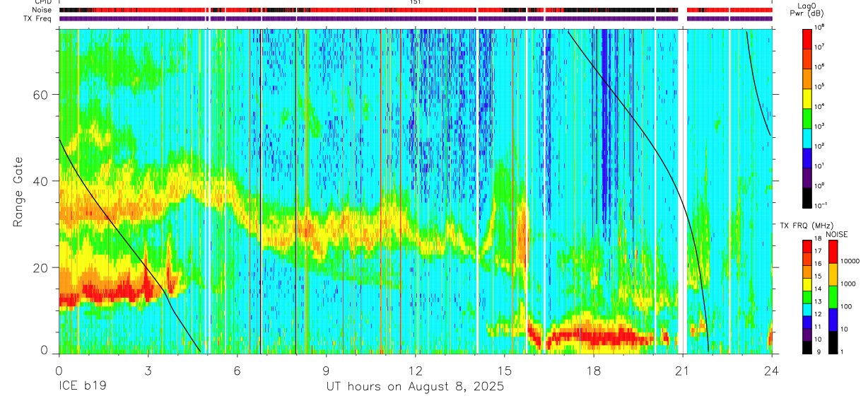Pick the red top segment of the TX FRQ colorbar
This screenshot has height=401, width=868.
coord(807,247)
